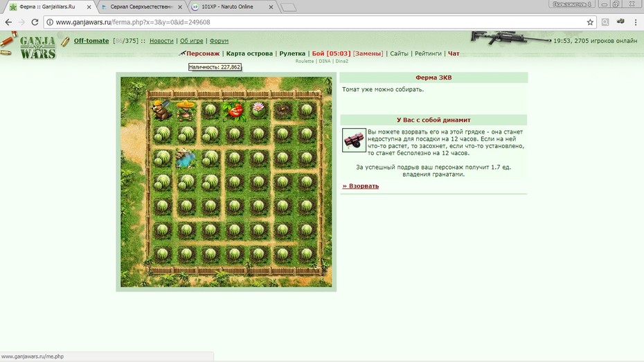The height and width of the screenshot is (362, 644).
Task: Click » Взорвать to detonate dynamite
Action: tap(361, 186)
